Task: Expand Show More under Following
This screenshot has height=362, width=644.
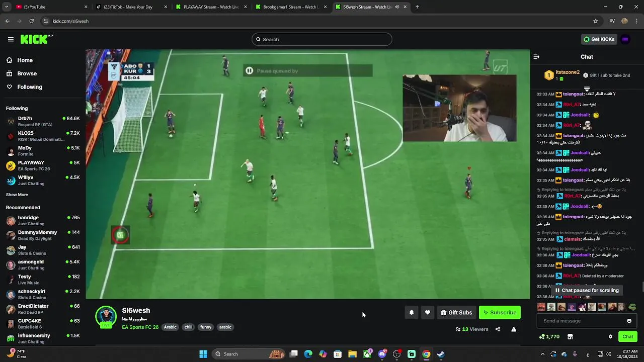Action: click(17, 195)
